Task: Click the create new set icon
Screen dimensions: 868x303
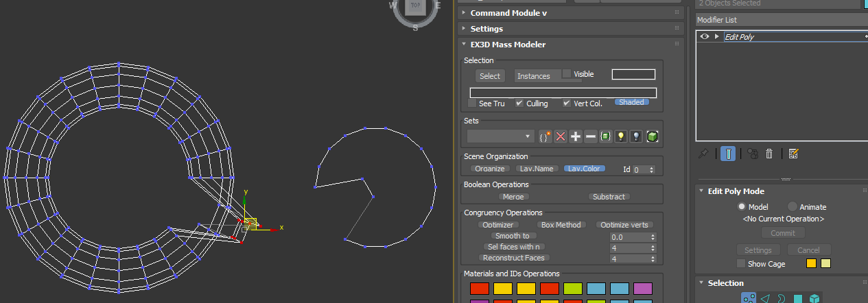Action: click(546, 136)
